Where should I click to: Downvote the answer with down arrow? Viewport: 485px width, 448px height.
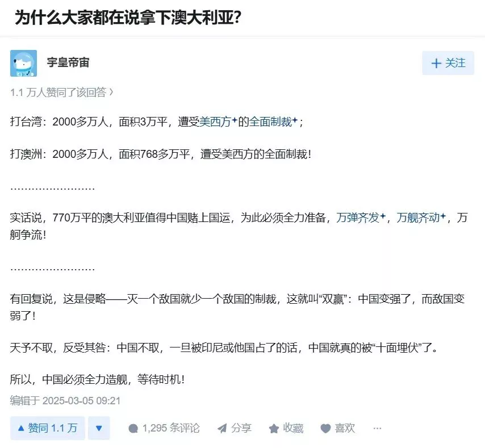(x=99, y=428)
